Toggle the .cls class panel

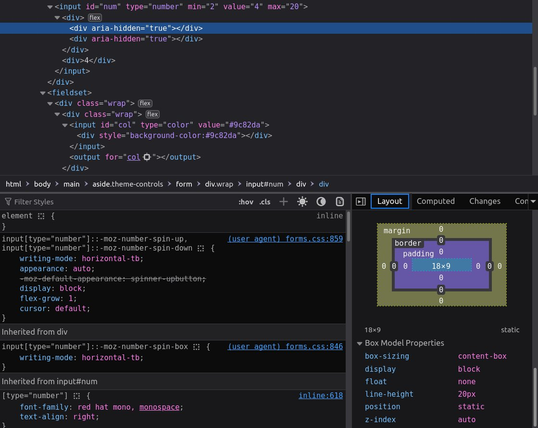pos(265,202)
